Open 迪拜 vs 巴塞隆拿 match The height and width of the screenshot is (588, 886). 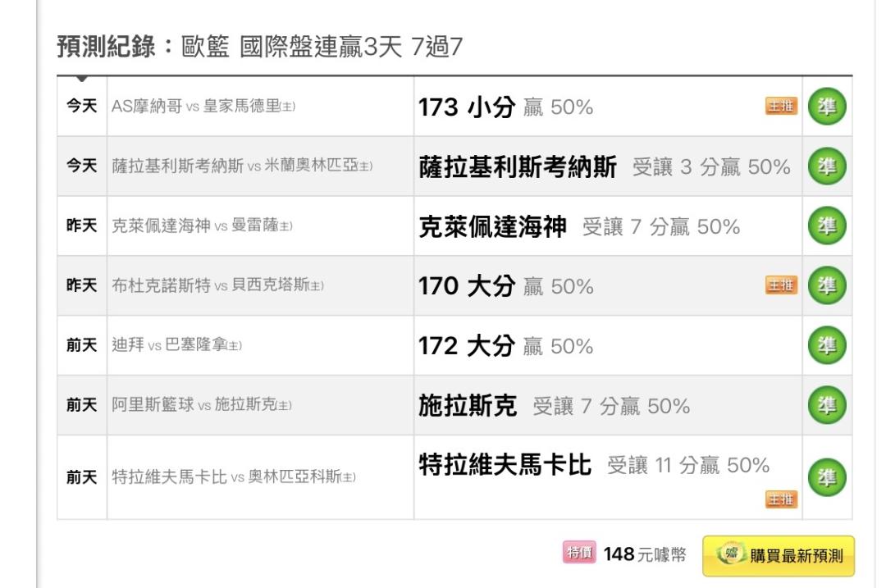[176, 346]
